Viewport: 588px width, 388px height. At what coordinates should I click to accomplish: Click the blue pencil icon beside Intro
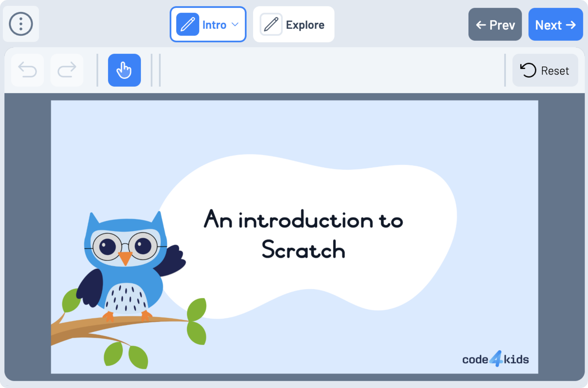tap(188, 24)
